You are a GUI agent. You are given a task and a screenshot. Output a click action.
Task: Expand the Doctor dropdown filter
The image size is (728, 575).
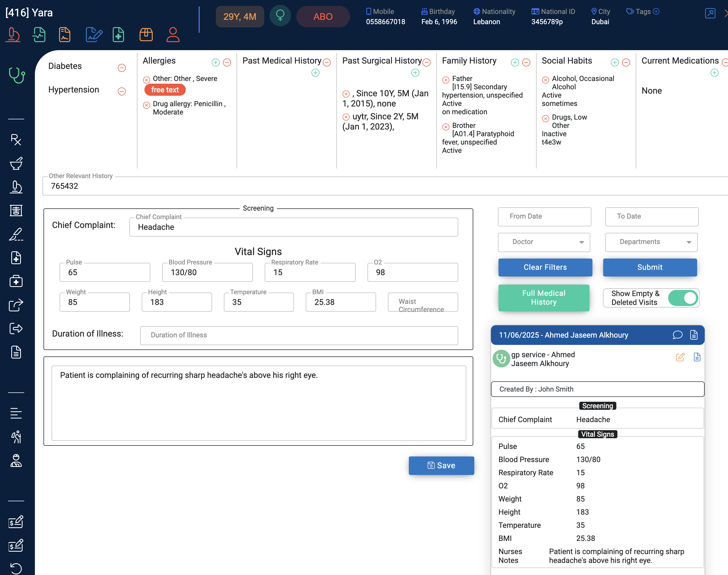[x=544, y=242]
